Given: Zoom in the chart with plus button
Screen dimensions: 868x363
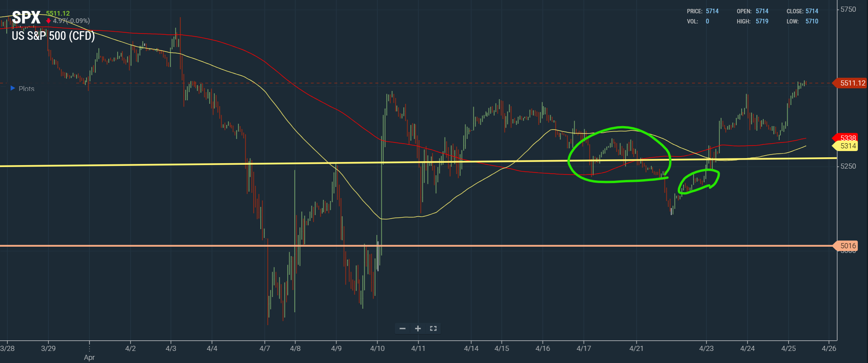Looking at the screenshot, I should click(x=418, y=329).
